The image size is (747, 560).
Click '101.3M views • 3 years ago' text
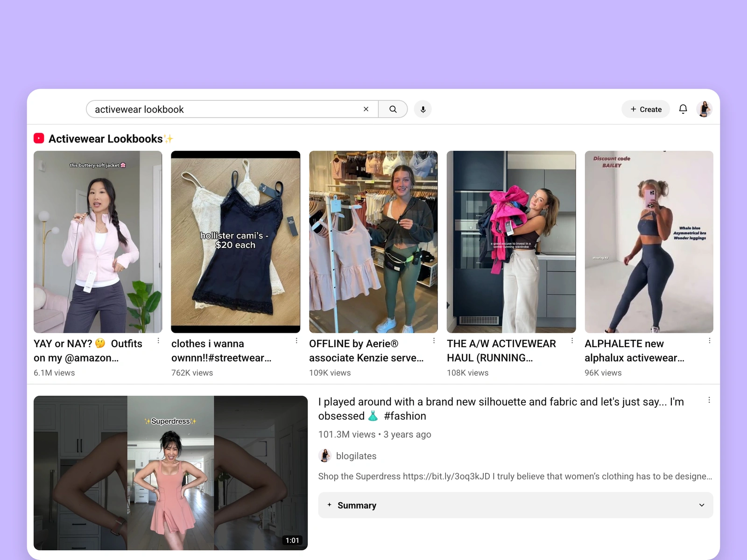point(374,434)
